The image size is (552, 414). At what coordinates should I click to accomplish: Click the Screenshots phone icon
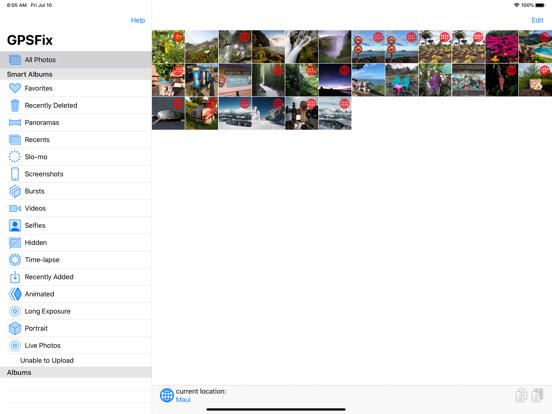15,174
